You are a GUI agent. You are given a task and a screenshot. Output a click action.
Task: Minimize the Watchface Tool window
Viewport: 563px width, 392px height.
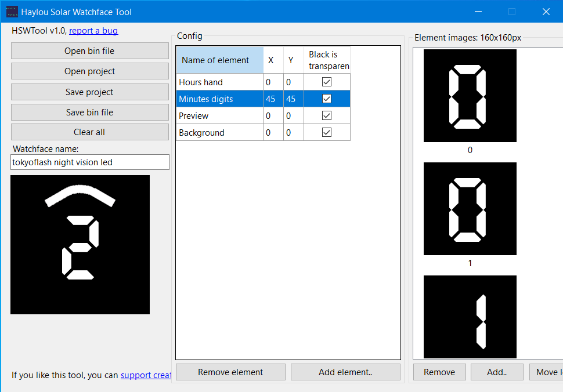478,12
